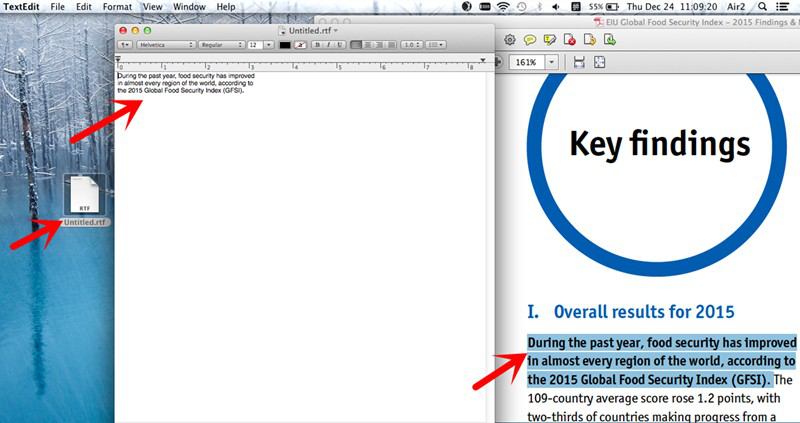Screen dimensions: 800x423
Task: Align text right in TextEdit
Action: (x=379, y=45)
